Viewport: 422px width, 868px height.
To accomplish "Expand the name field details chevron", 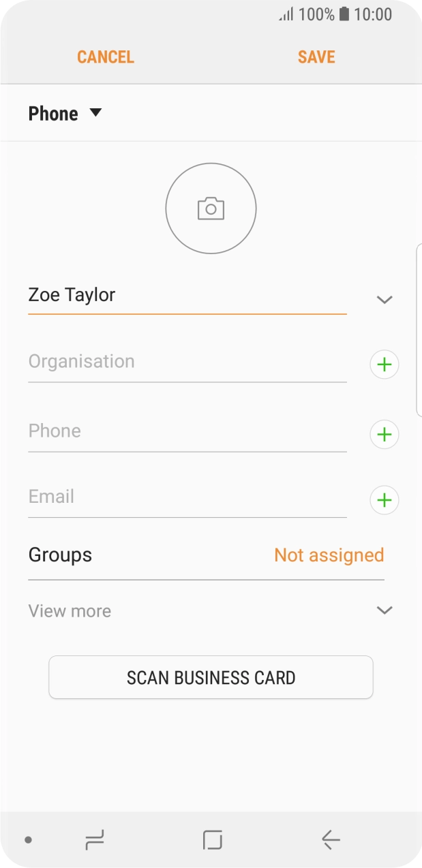I will click(x=385, y=300).
